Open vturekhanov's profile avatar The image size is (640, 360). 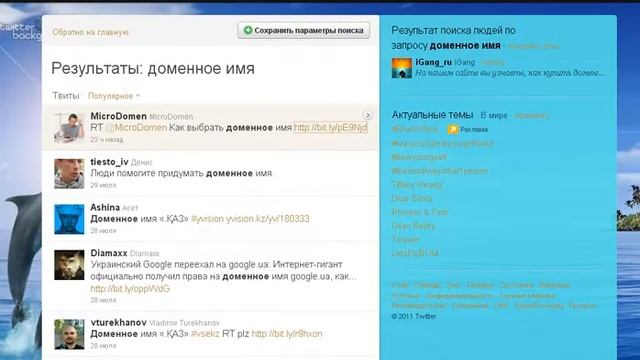[x=69, y=334]
